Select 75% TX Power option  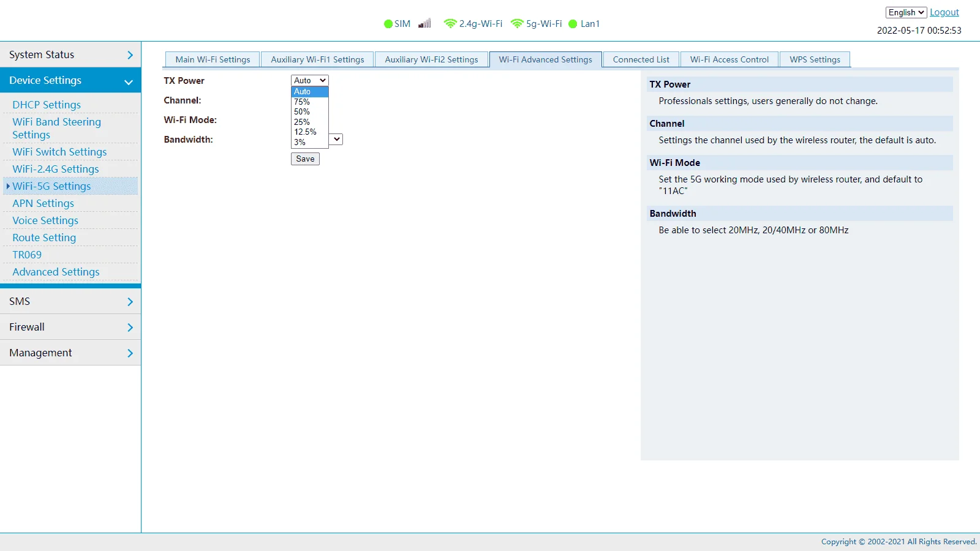[x=310, y=102]
